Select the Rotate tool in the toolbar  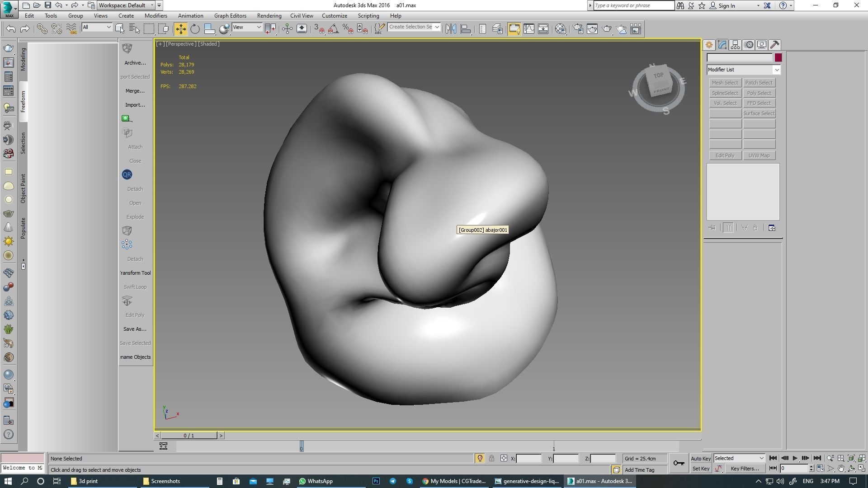195,29
